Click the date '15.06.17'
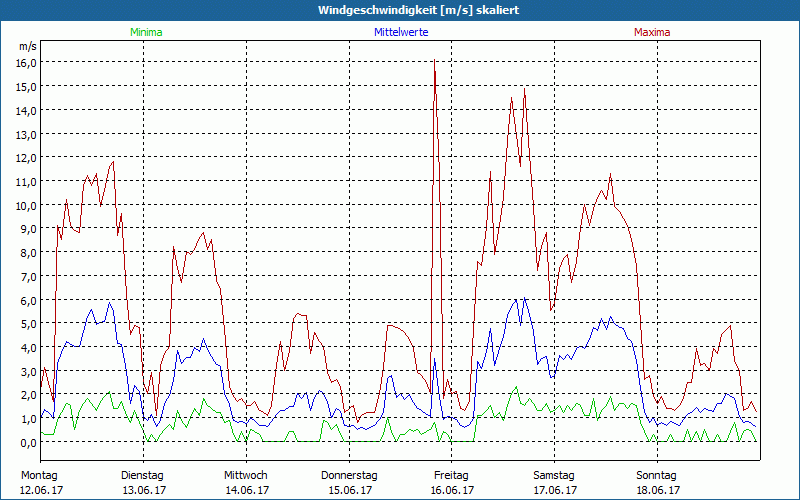Screen dimensions: 800x500 [350, 490]
